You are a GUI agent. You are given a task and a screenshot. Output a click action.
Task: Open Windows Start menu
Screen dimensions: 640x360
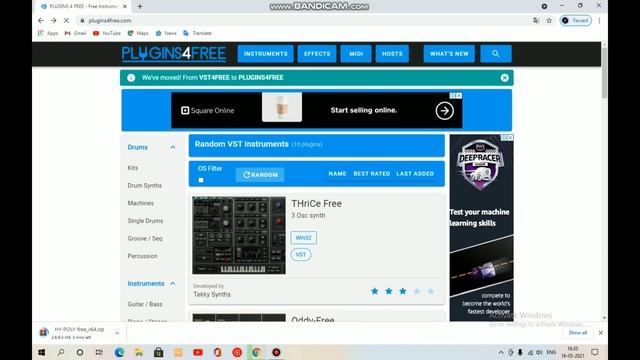coord(42,352)
